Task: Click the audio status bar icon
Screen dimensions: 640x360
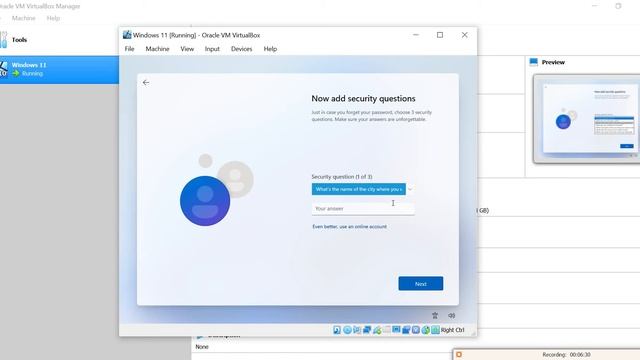Action: (357, 330)
